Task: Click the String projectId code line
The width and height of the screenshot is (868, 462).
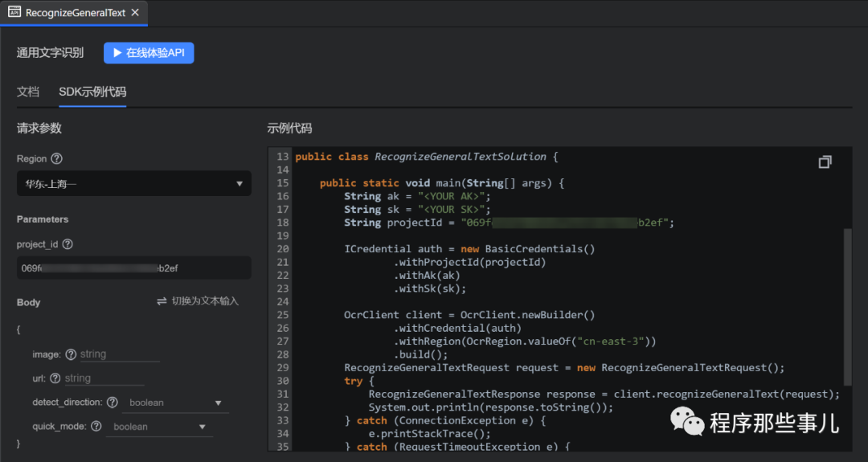Action: click(x=509, y=223)
